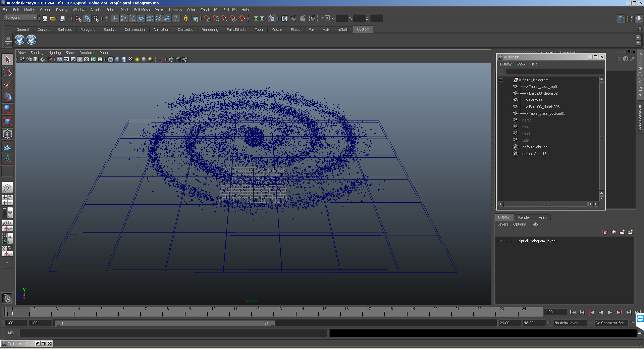Go to start of playback range
The image size is (644, 349).
pyautogui.click(x=573, y=312)
